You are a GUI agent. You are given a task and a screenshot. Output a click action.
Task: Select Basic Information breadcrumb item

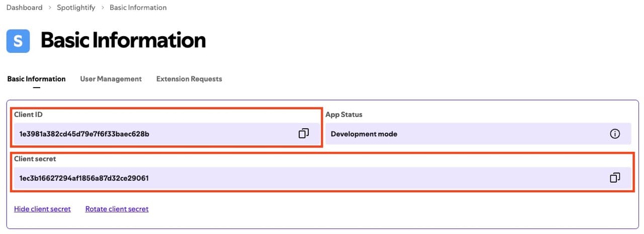coord(138,8)
